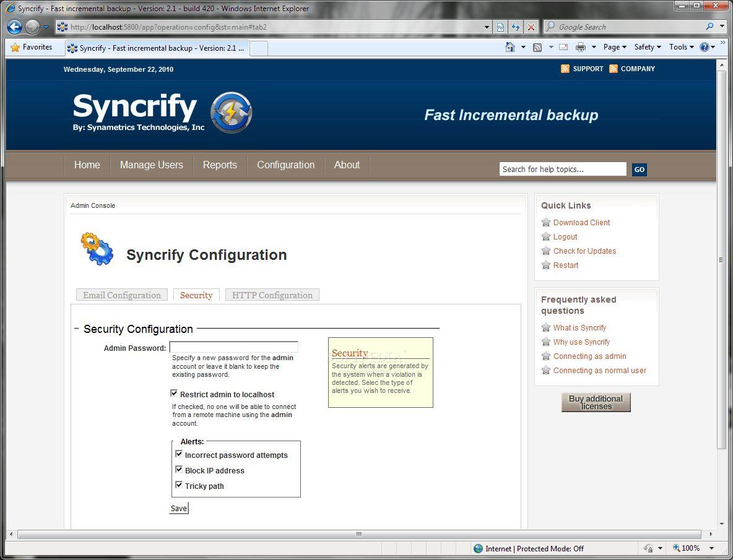Switch to Email Configuration tab
Viewport: 733px width, 560px height.
click(x=122, y=295)
